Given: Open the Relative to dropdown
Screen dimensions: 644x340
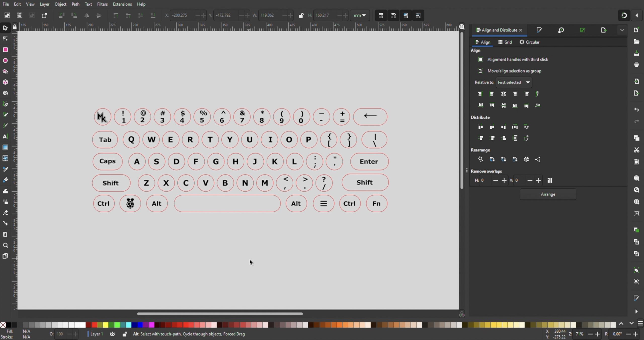Looking at the screenshot, I should point(514,82).
